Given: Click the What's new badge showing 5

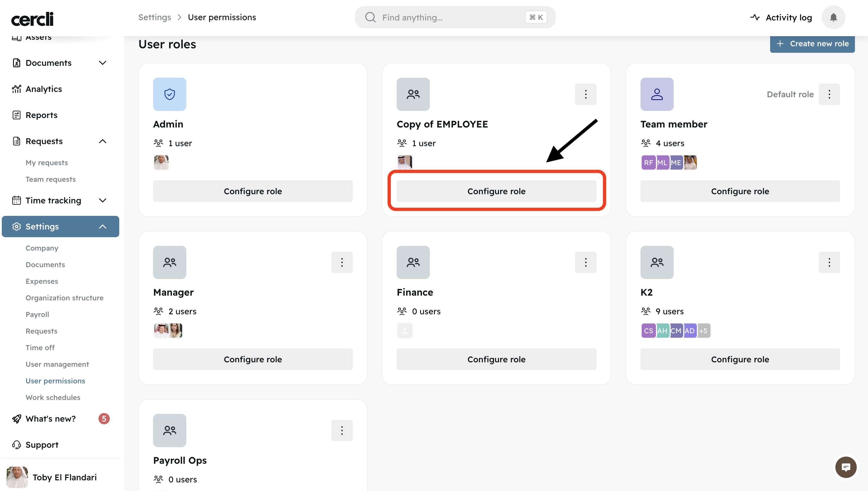Looking at the screenshot, I should [x=104, y=419].
